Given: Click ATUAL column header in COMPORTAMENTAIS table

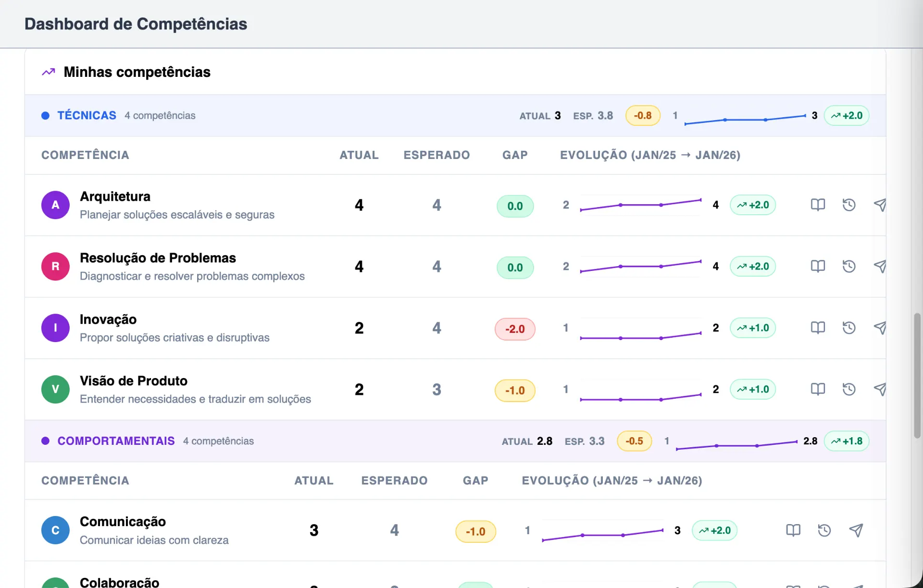Looking at the screenshot, I should point(314,481).
